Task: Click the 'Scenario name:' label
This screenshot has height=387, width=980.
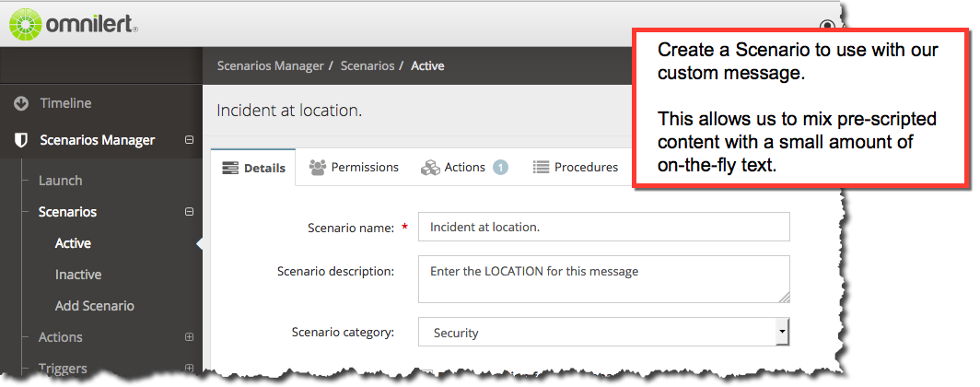Action: (x=351, y=229)
